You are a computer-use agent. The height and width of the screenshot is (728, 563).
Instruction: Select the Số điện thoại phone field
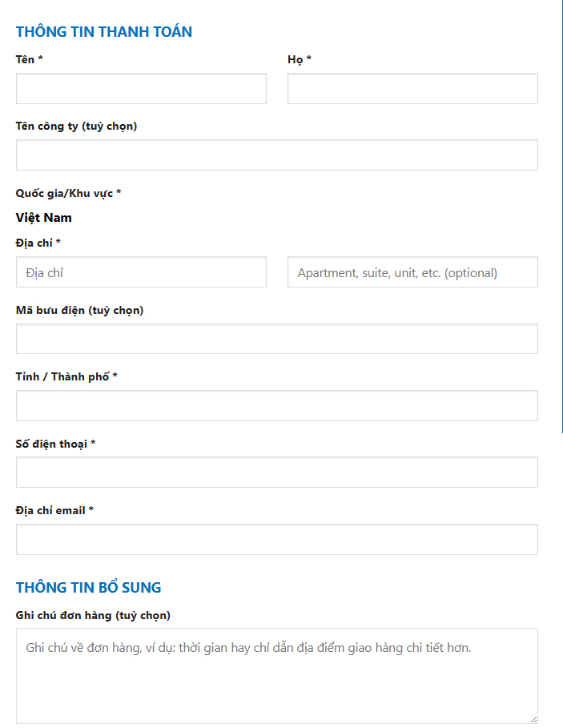[x=276, y=472]
